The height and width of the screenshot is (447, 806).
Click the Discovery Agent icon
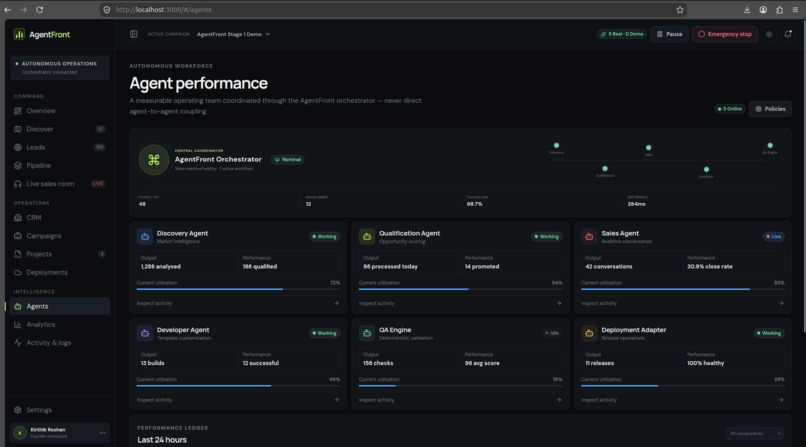[x=145, y=236]
